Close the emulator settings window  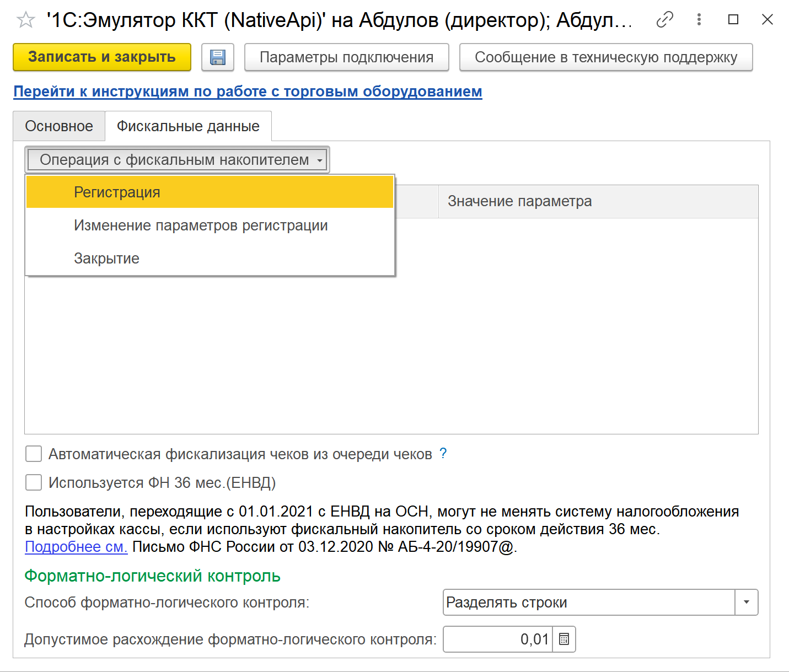pyautogui.click(x=767, y=20)
